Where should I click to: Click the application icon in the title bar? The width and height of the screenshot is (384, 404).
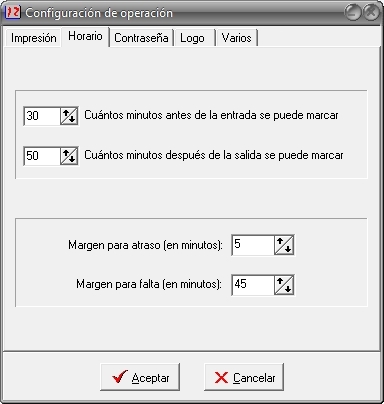click(13, 13)
